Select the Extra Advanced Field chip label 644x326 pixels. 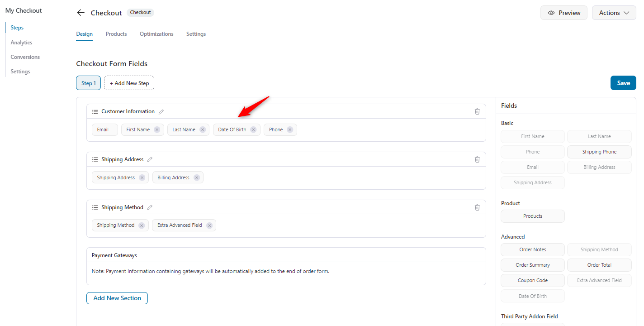click(180, 225)
